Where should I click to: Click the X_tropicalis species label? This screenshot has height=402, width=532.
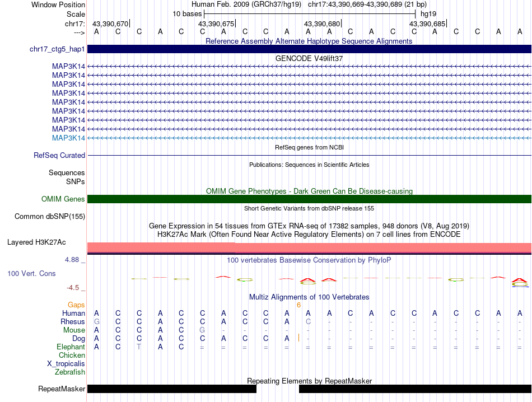66,364
